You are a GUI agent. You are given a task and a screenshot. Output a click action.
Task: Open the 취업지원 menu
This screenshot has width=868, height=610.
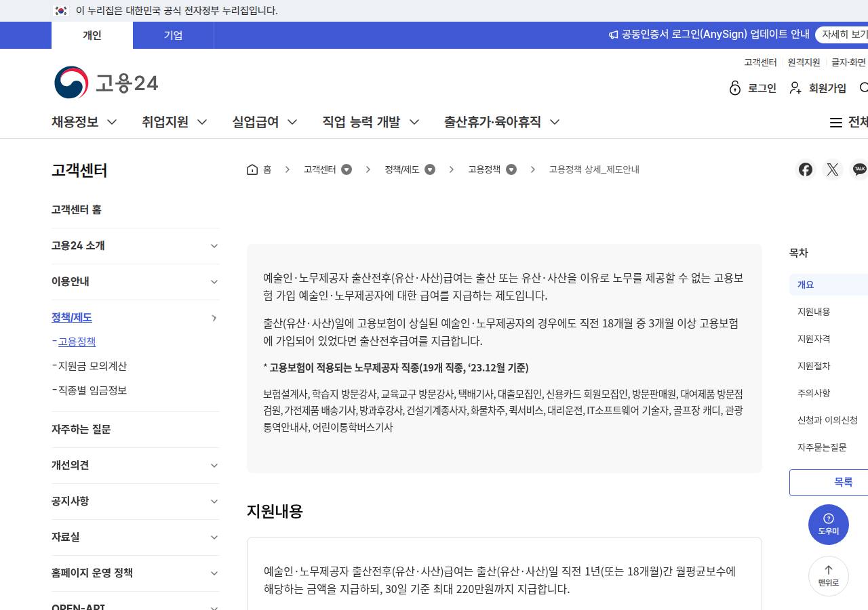pos(174,122)
